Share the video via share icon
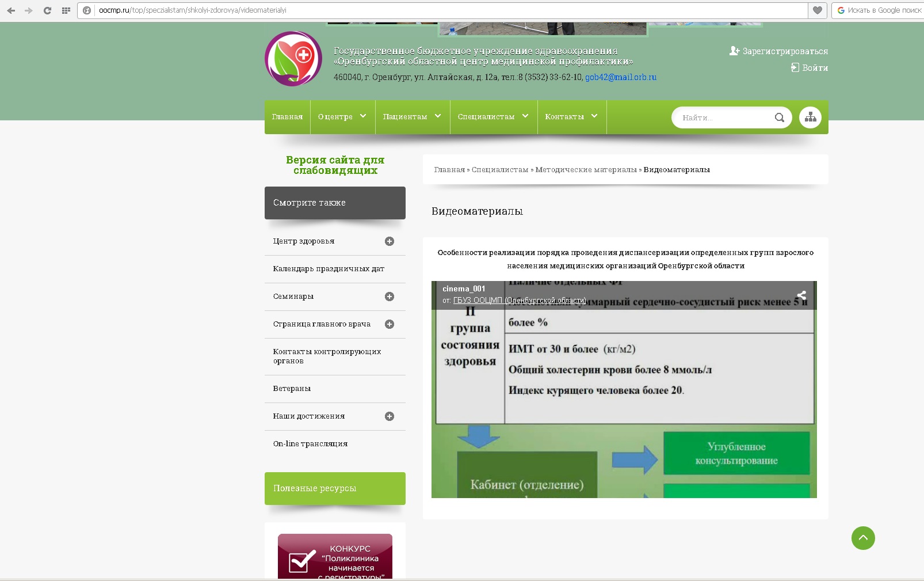This screenshot has height=581, width=924. coord(801,295)
